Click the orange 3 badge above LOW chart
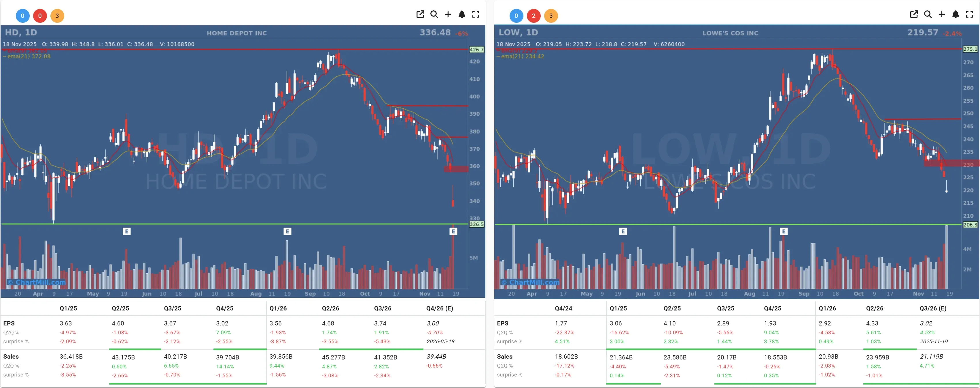 coord(551,16)
